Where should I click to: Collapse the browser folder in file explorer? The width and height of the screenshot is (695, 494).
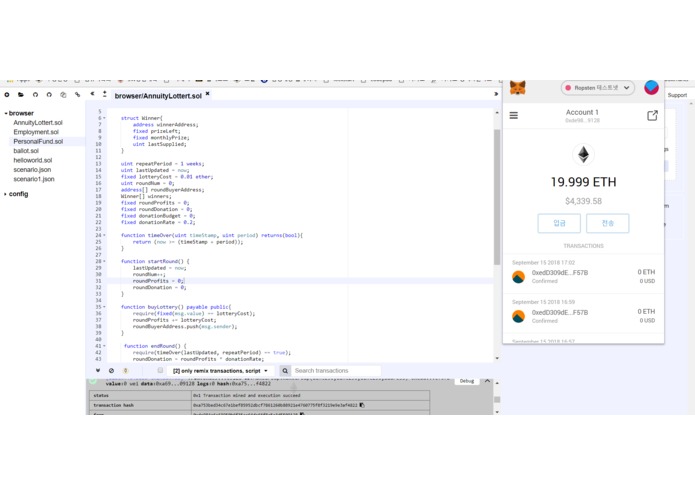click(x=6, y=113)
